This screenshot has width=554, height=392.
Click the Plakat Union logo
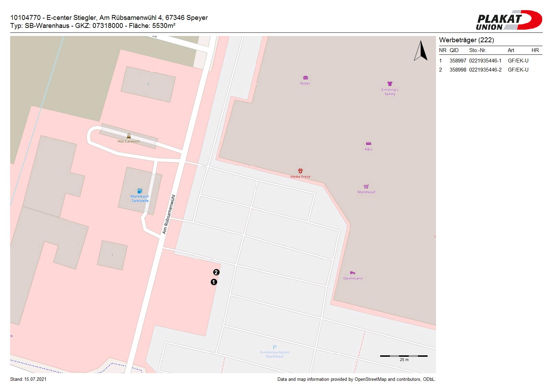point(509,20)
